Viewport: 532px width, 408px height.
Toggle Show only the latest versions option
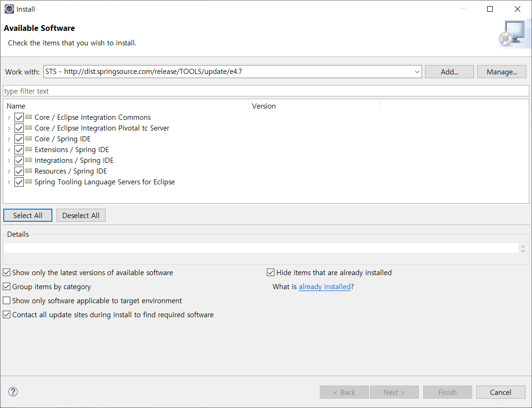click(x=7, y=272)
